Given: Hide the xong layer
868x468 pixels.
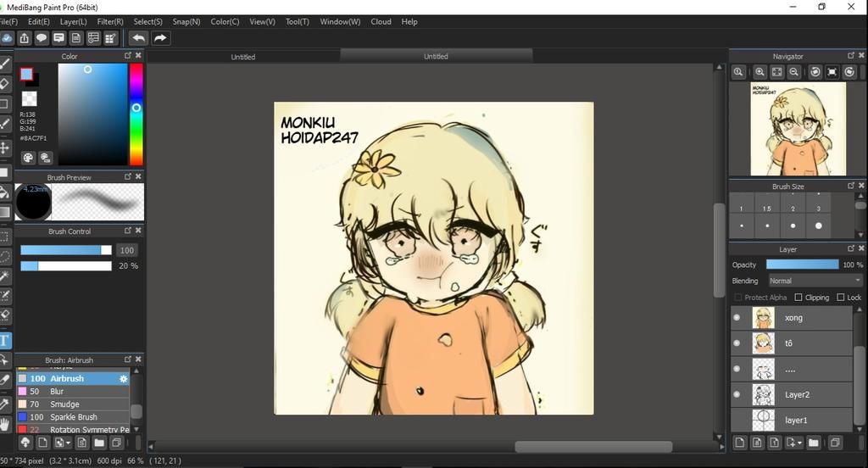Looking at the screenshot, I should pos(737,318).
